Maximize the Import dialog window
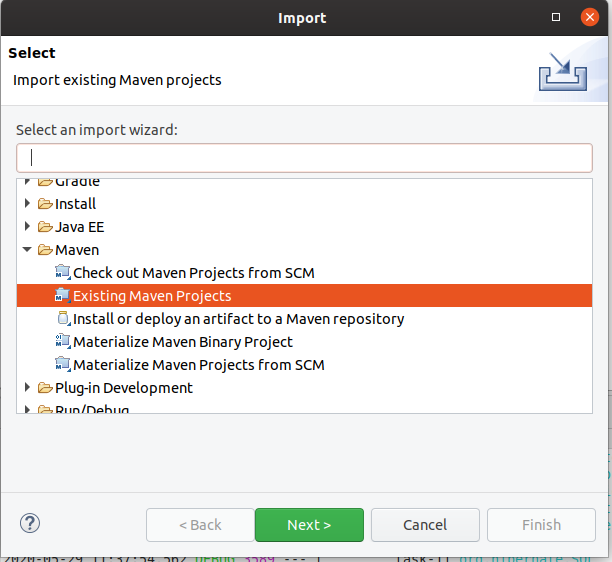 tap(556, 18)
